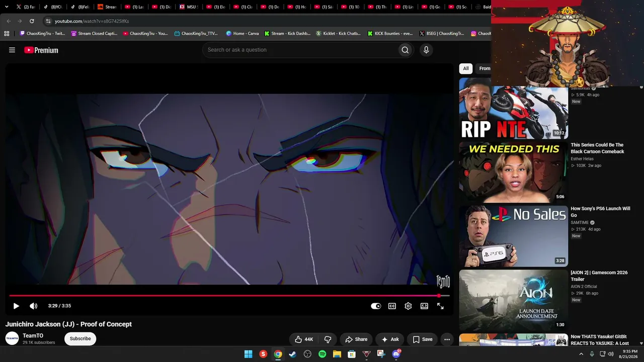Open the TeamTO channel name link
The image size is (644, 362).
tap(33, 335)
